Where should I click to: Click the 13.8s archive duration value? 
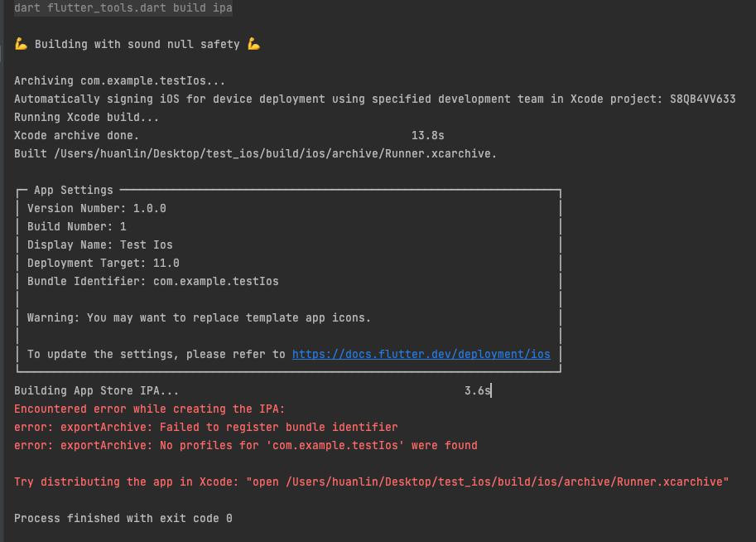point(427,136)
